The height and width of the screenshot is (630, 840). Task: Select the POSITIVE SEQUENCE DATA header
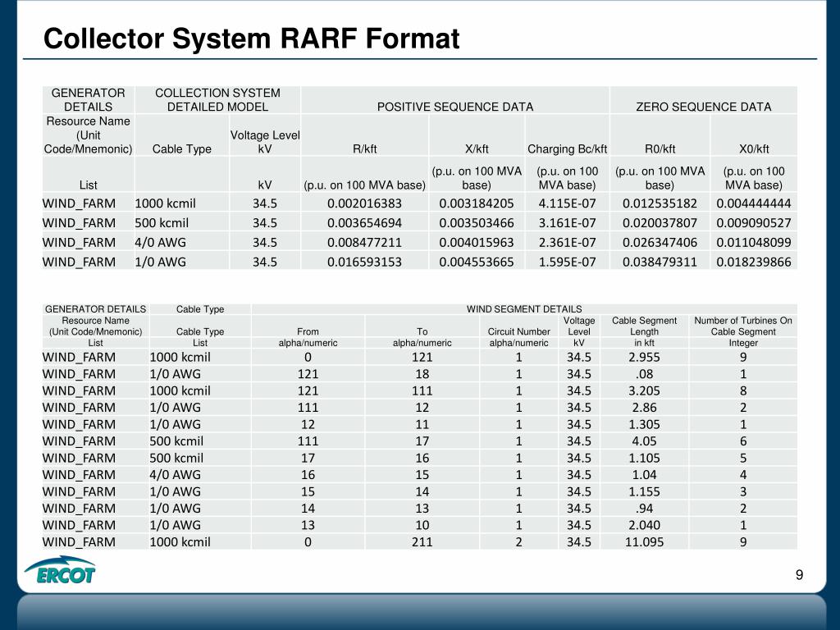point(454,107)
